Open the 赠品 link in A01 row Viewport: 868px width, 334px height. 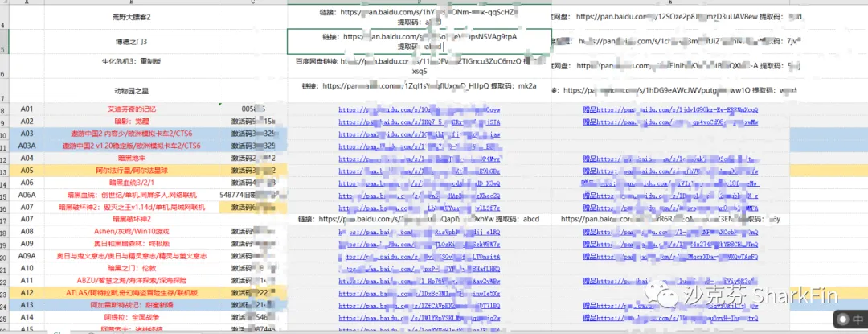pos(670,109)
